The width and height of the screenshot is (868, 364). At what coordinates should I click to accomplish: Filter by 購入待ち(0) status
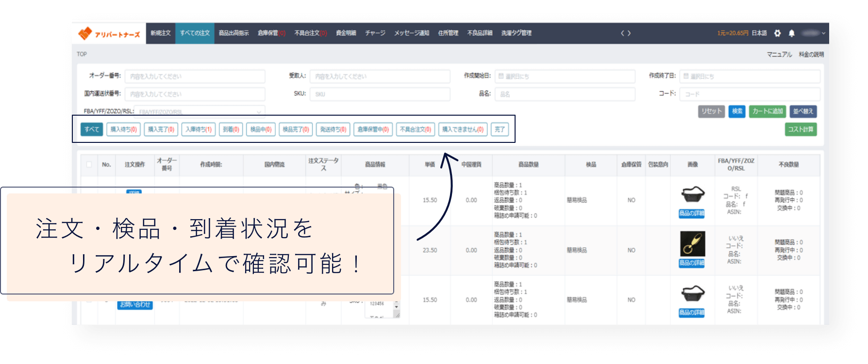pyautogui.click(x=123, y=129)
